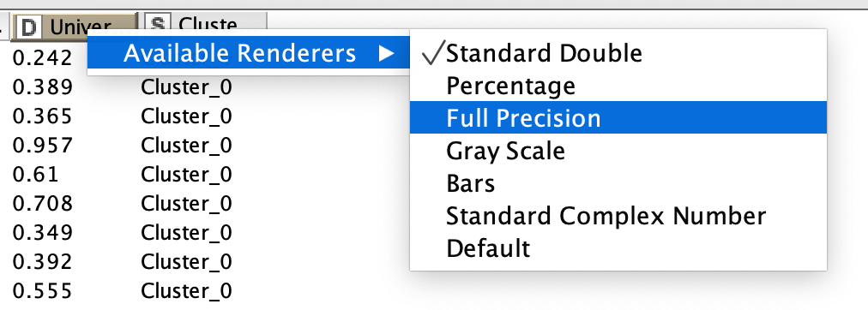Select the cell with value 0.389

[x=43, y=87]
